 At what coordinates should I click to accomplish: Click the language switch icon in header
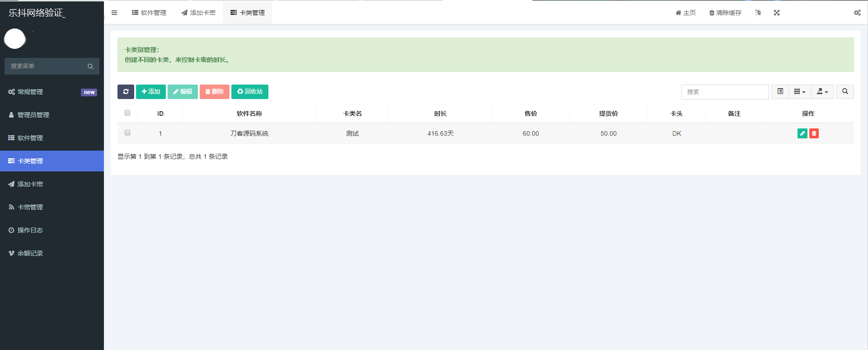coord(758,13)
